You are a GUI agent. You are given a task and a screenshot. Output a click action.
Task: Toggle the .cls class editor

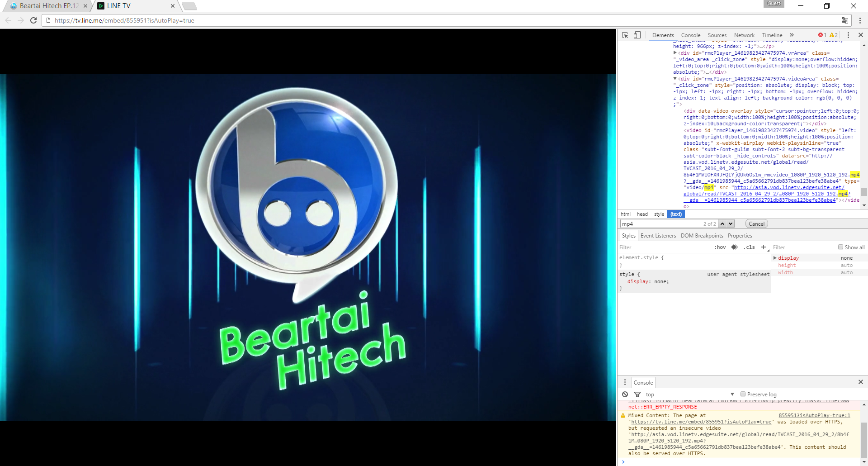point(750,247)
